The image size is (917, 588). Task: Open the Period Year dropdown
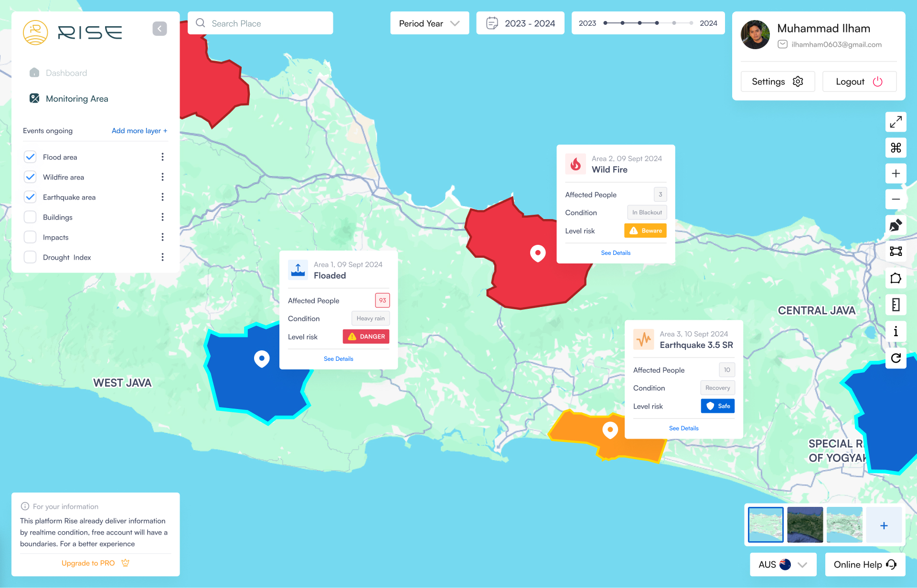429,23
